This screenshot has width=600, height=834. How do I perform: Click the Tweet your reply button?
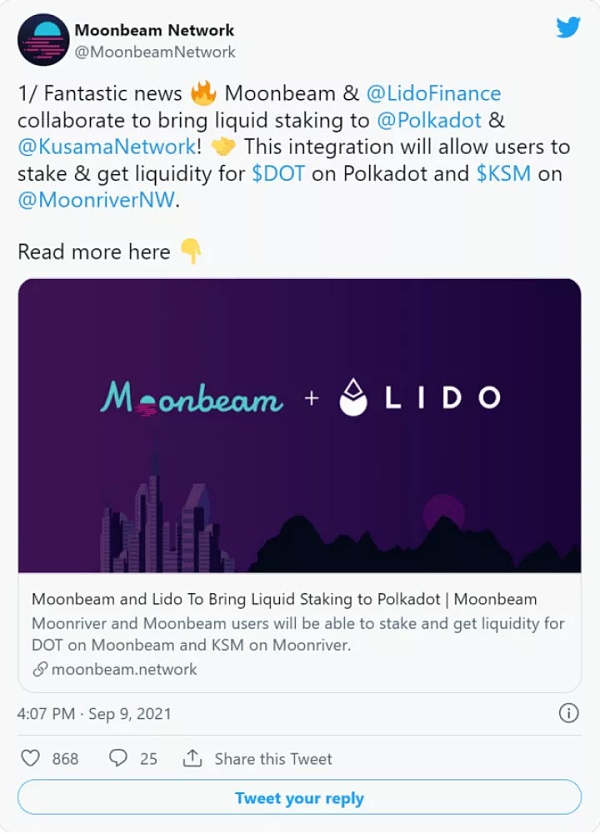pyautogui.click(x=299, y=797)
